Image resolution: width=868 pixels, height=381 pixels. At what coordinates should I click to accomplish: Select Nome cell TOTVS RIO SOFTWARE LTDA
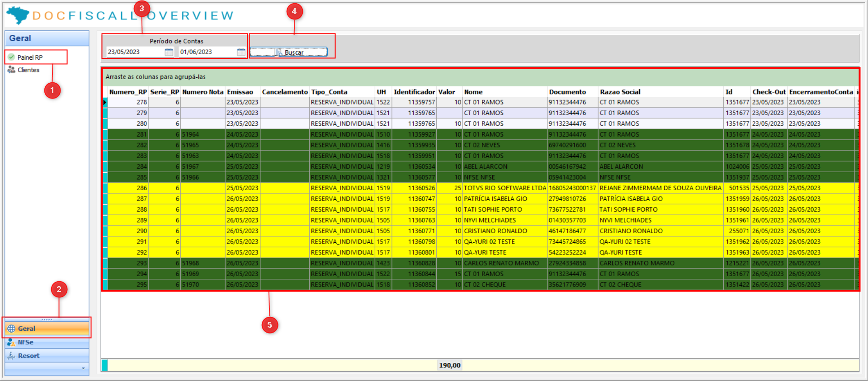coord(505,188)
